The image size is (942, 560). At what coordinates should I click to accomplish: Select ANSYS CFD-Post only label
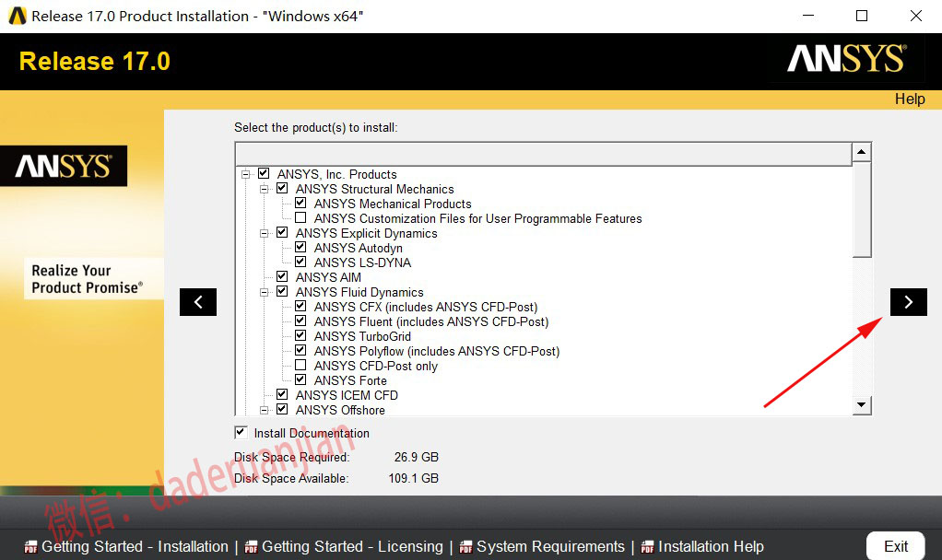(x=375, y=367)
